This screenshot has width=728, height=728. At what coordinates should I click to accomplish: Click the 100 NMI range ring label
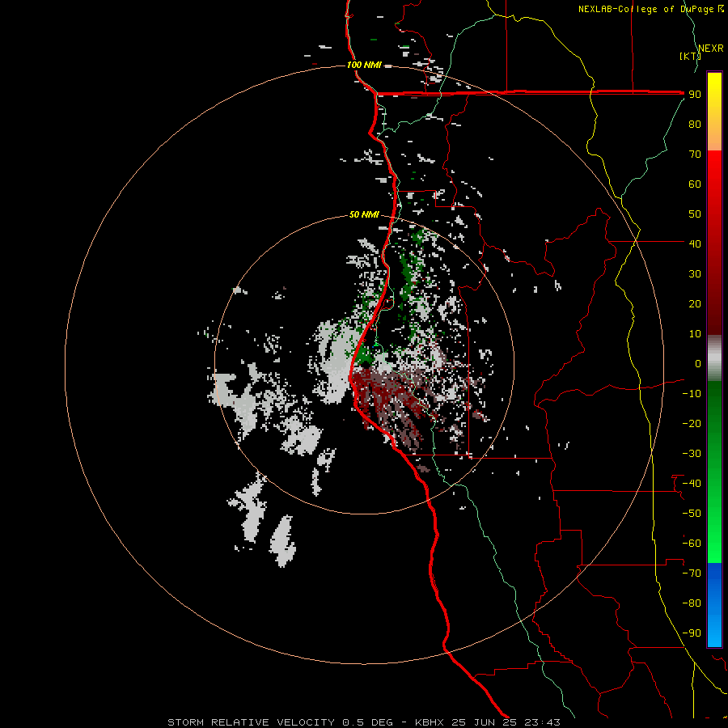pos(364,65)
